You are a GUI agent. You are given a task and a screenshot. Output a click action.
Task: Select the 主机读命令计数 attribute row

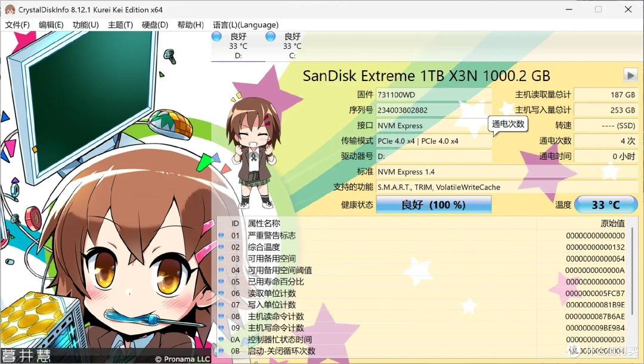(422, 316)
